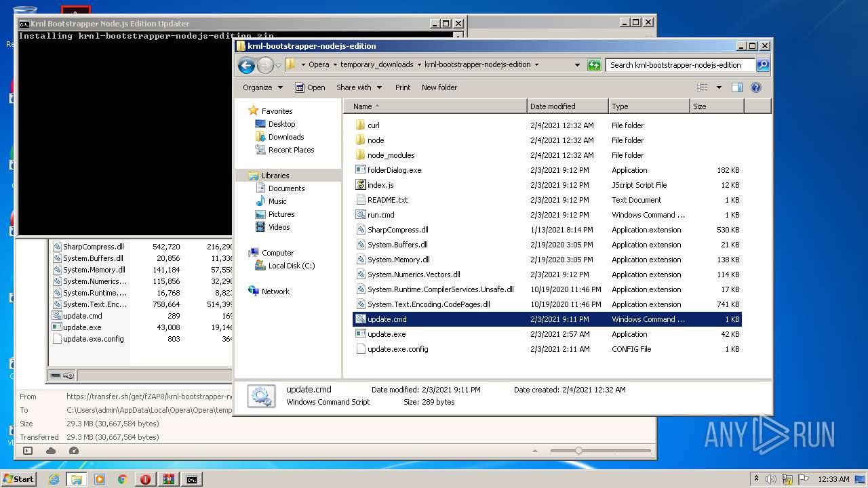This screenshot has width=868, height=488.
Task: Select System.Text.Encoding.CodePages.dll file
Action: [x=547, y=304]
